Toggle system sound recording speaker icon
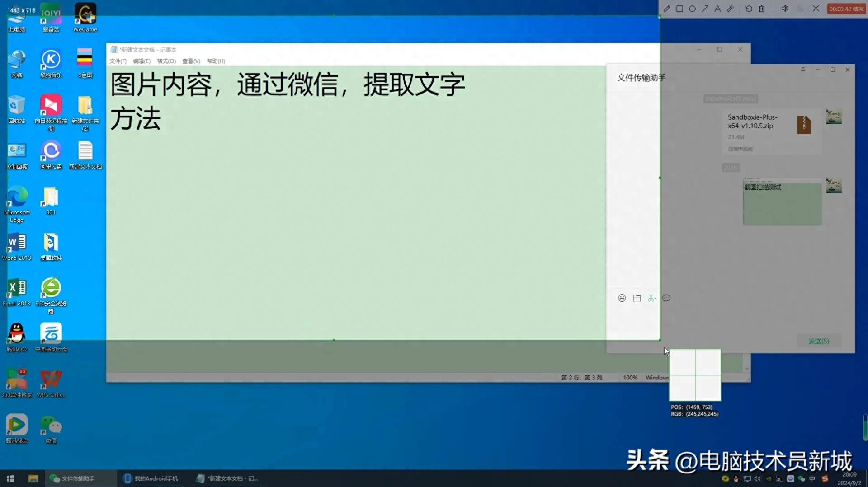 pyautogui.click(x=785, y=9)
